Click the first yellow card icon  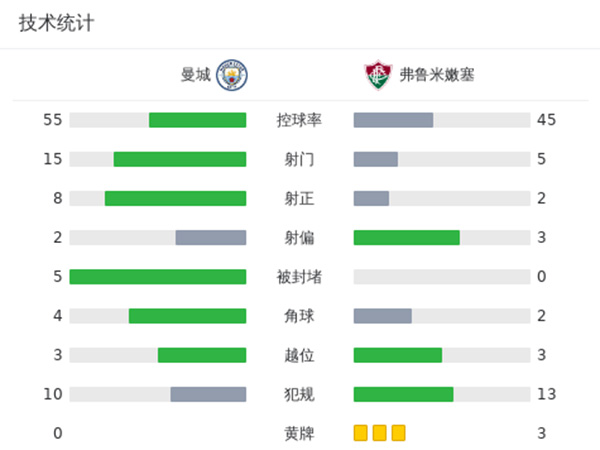click(361, 433)
